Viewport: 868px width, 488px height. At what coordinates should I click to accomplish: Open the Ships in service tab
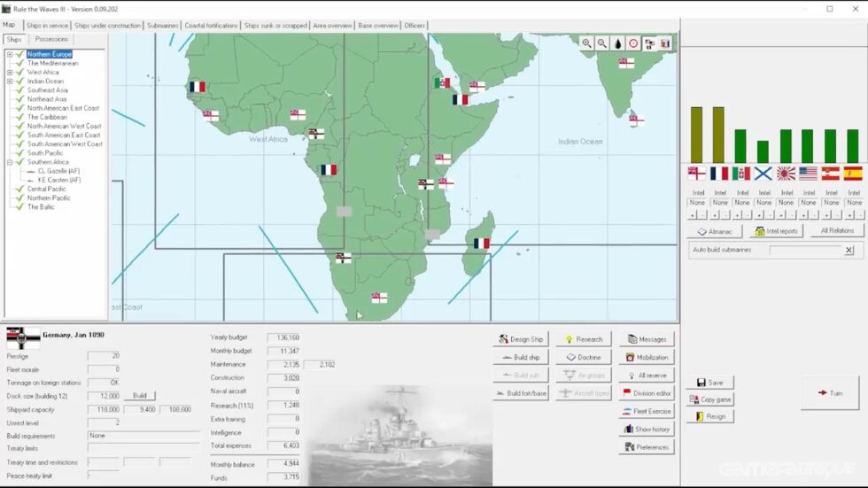coord(47,26)
